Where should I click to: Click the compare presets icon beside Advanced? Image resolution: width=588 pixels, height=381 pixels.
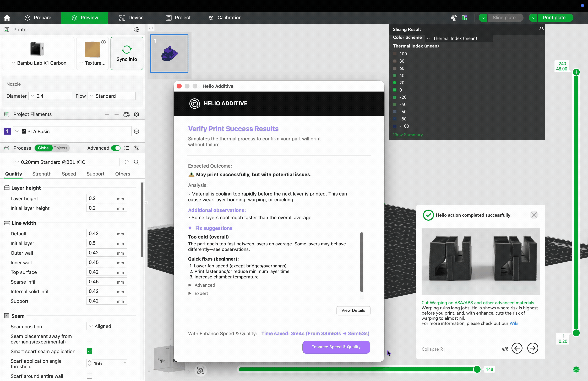137,148
